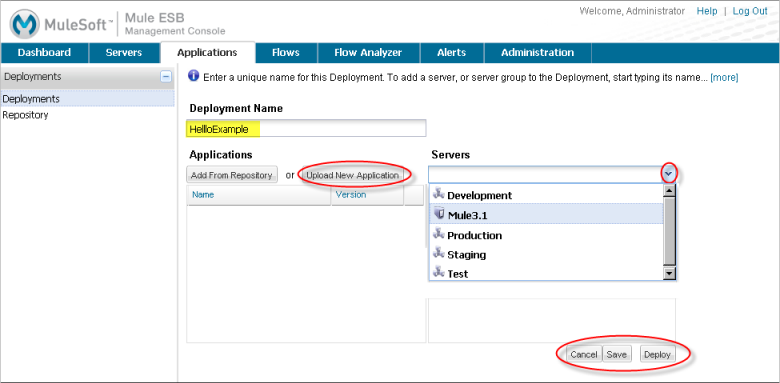
Task: Click Add From Repository button
Action: click(x=232, y=175)
